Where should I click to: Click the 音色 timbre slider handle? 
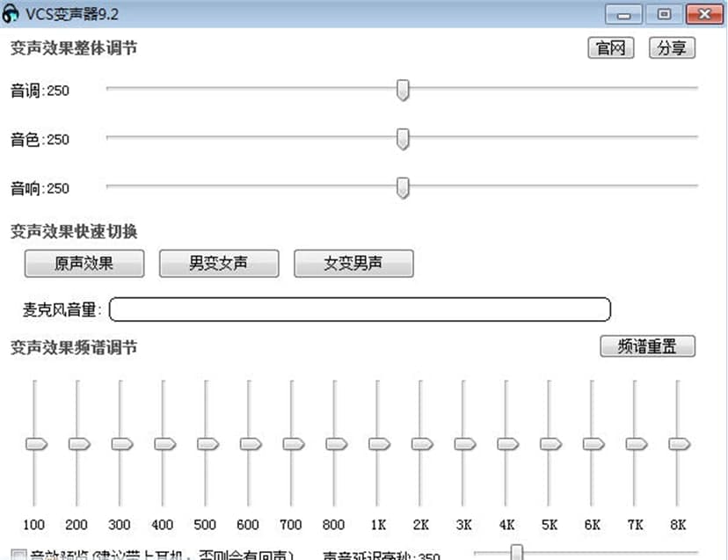[x=403, y=140]
